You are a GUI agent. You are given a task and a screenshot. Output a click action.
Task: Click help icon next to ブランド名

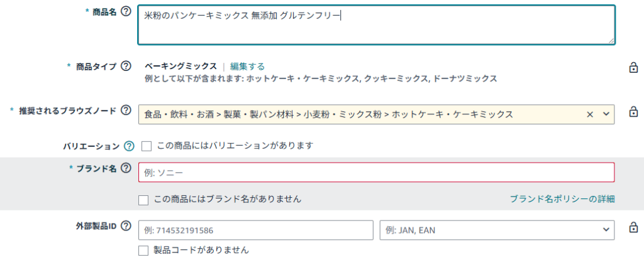pyautogui.click(x=126, y=168)
